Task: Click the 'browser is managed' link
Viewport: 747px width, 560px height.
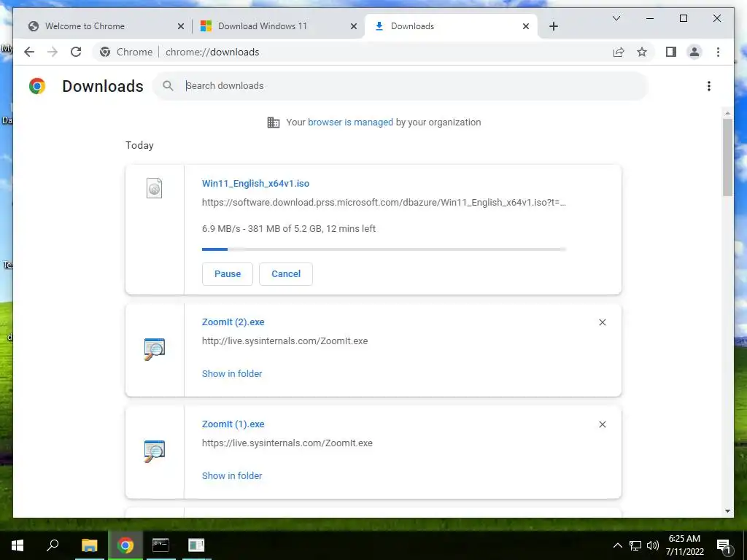Action: (x=350, y=122)
